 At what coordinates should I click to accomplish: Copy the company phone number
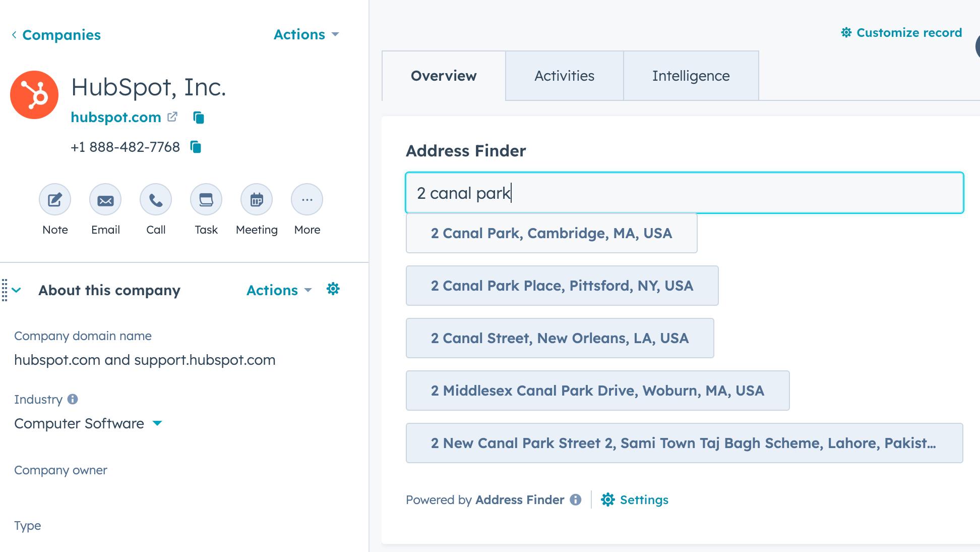(196, 147)
